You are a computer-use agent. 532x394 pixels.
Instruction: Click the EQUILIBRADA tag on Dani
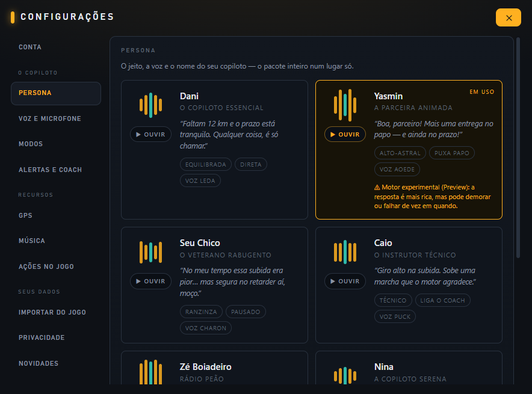(x=206, y=164)
